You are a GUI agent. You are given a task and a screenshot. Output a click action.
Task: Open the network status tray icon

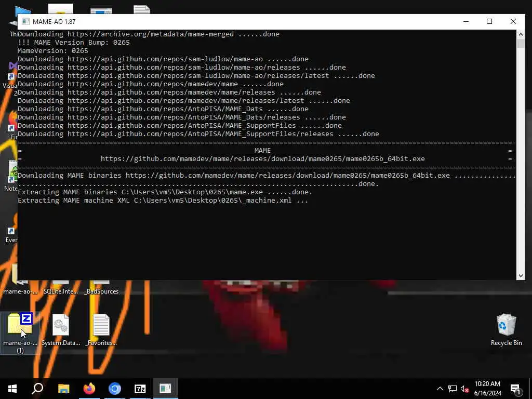pyautogui.click(x=453, y=389)
